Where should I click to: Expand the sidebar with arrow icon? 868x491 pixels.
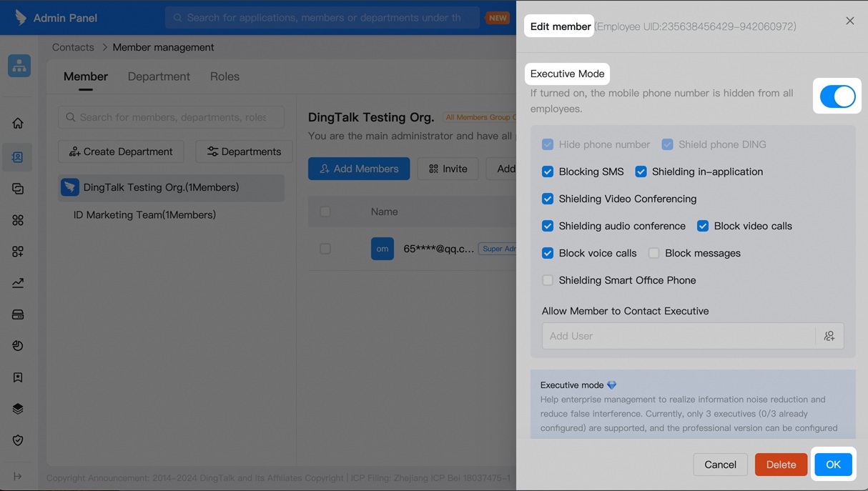coord(18,476)
